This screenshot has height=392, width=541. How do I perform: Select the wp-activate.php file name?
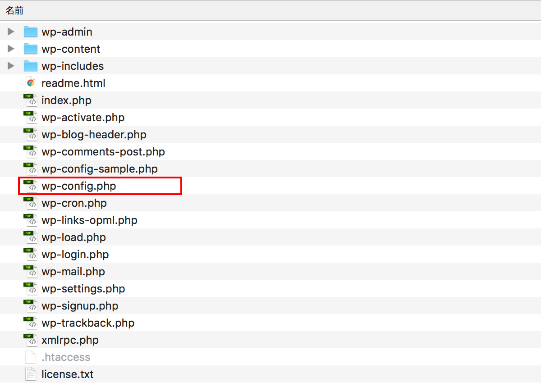83,118
